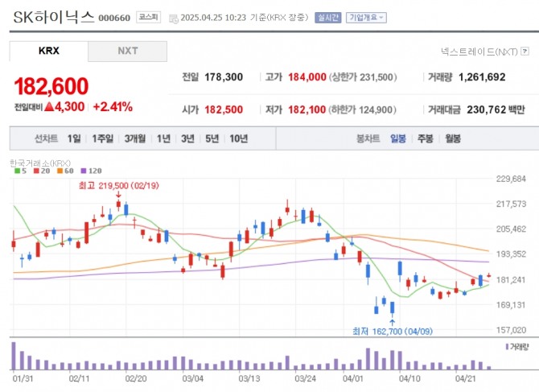The width and height of the screenshot is (539, 392).
Task: Open the 넥스트레이드(NXT) link
Action: click(479, 52)
